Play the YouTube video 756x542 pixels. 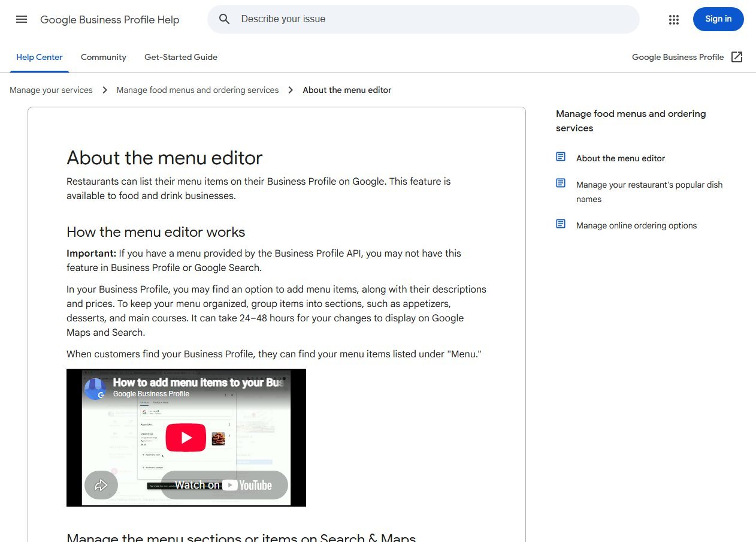point(186,438)
